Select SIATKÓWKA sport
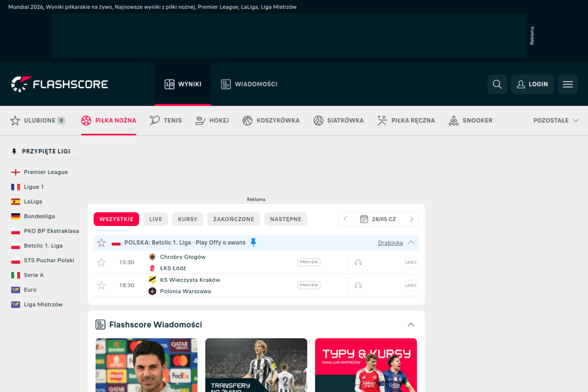The image size is (588, 392). coord(339,120)
